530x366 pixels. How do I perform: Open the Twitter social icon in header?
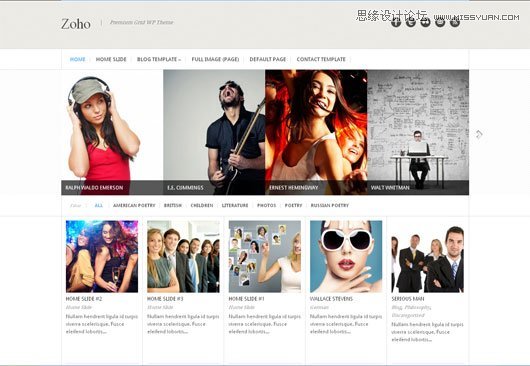411,23
